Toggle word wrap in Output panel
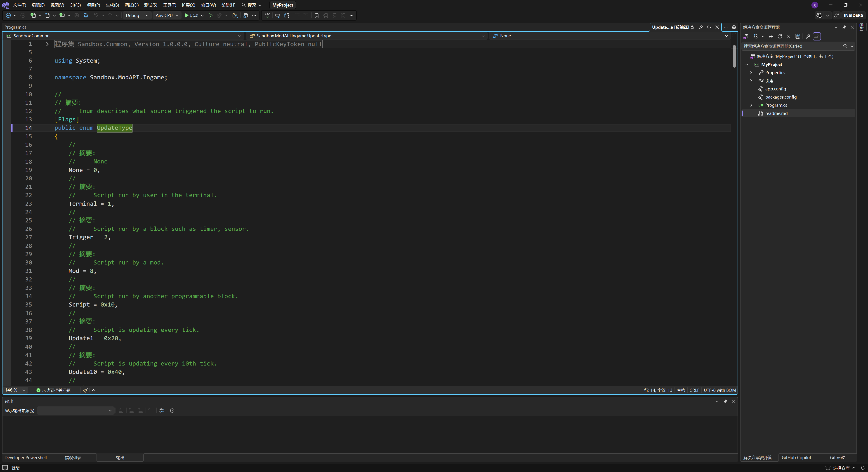Image resolution: width=868 pixels, height=472 pixels. (162, 410)
